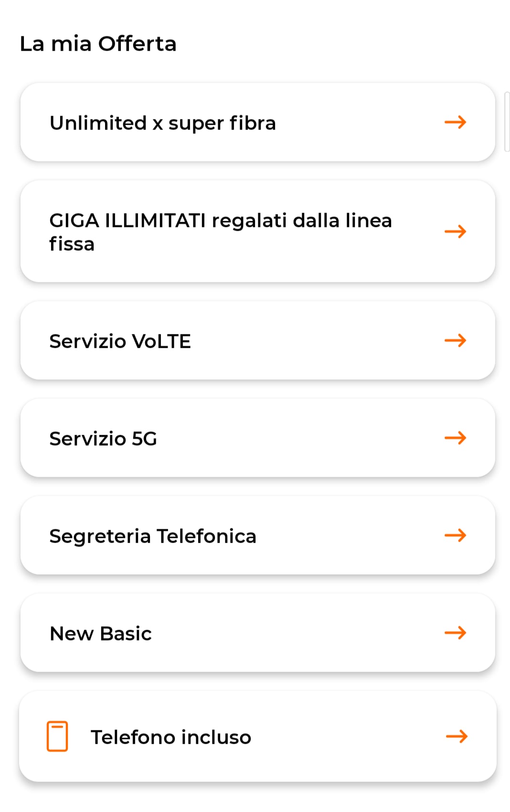
Task: Tap the Segreteria Telefonica label text
Action: [x=153, y=536]
